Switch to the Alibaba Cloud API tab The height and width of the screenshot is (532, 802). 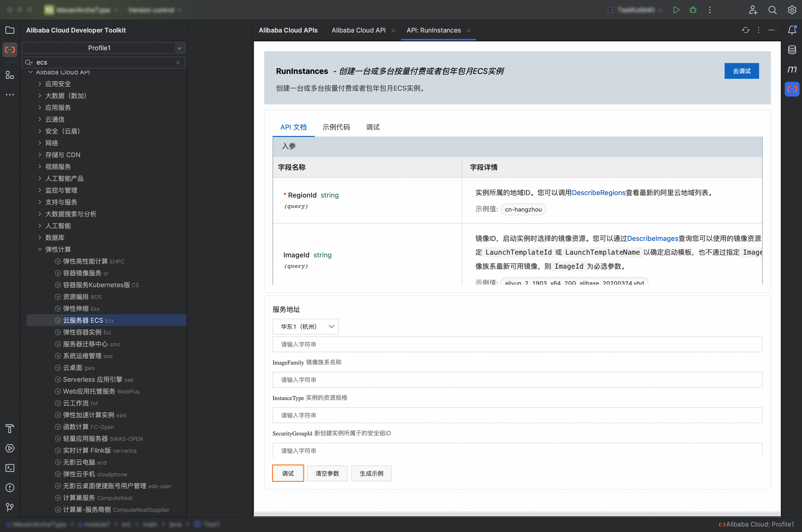[x=359, y=30]
